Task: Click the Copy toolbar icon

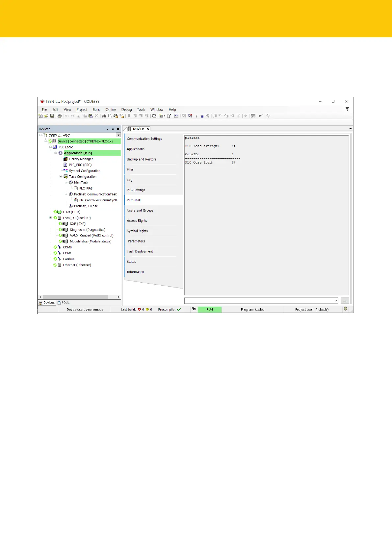Action: coord(85,116)
